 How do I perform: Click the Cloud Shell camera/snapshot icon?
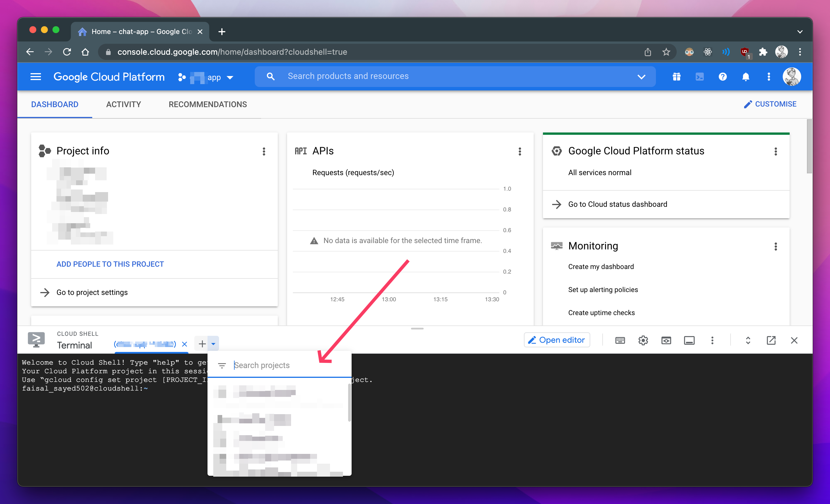coord(665,340)
